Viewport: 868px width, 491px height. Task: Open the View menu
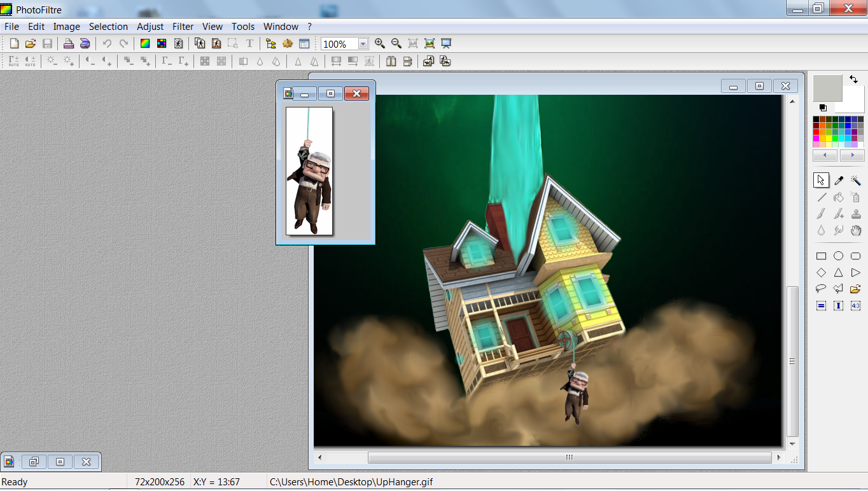click(x=213, y=26)
